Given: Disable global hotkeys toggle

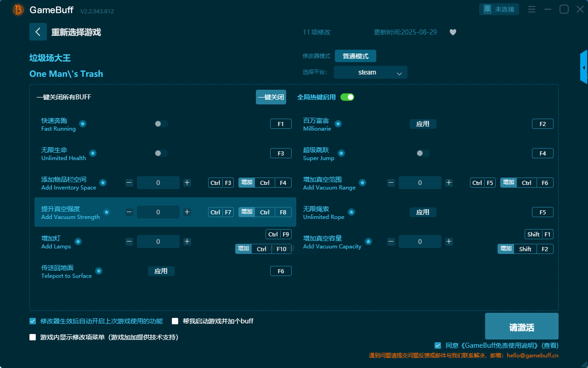Looking at the screenshot, I should pyautogui.click(x=347, y=97).
